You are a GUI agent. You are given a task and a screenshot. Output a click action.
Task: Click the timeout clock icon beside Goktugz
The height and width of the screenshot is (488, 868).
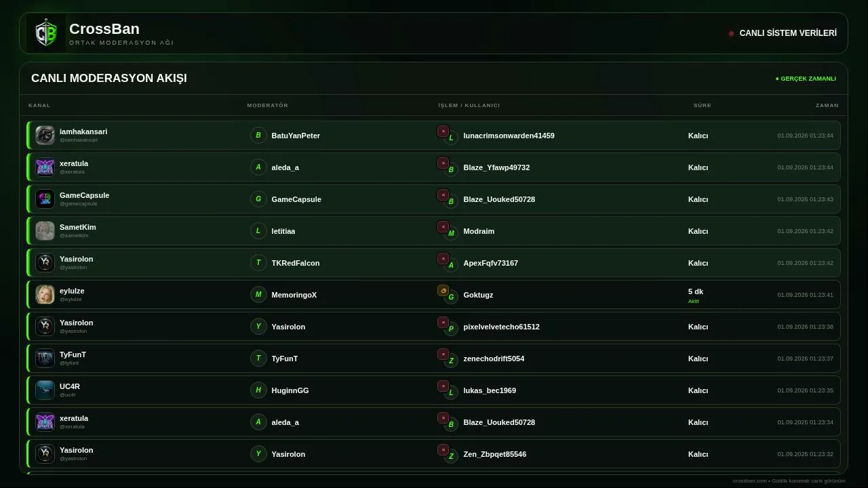click(443, 290)
